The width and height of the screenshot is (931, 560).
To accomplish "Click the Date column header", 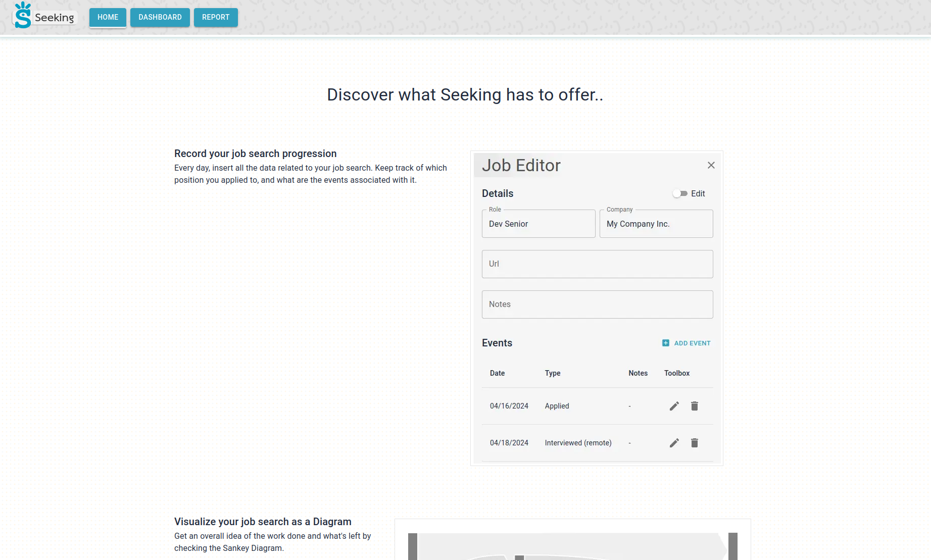I will click(x=497, y=373).
